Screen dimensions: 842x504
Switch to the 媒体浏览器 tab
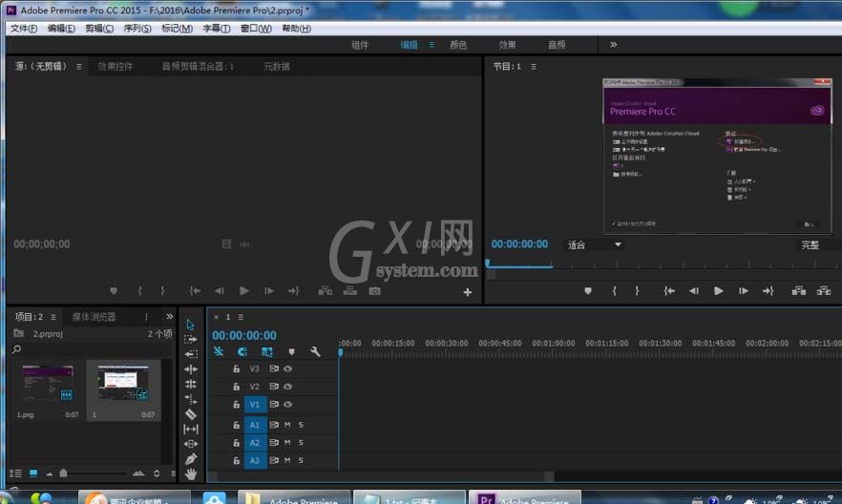pyautogui.click(x=94, y=317)
